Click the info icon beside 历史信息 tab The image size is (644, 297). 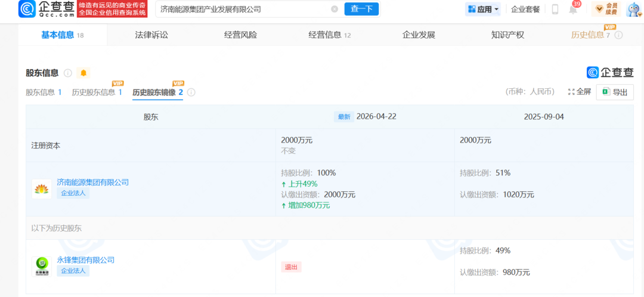(618, 35)
